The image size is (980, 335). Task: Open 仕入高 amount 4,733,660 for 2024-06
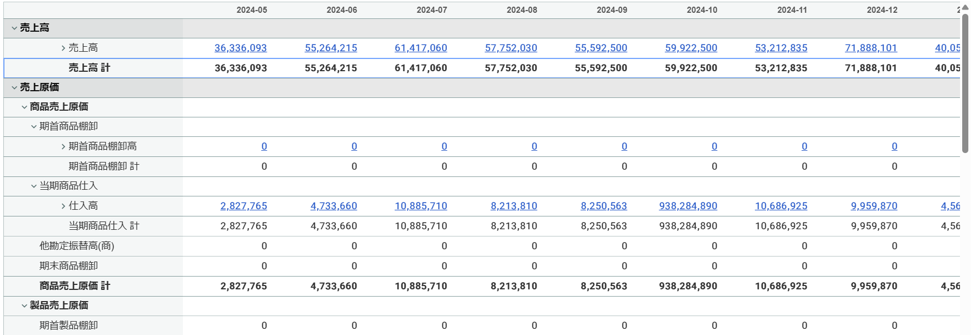pyautogui.click(x=334, y=206)
